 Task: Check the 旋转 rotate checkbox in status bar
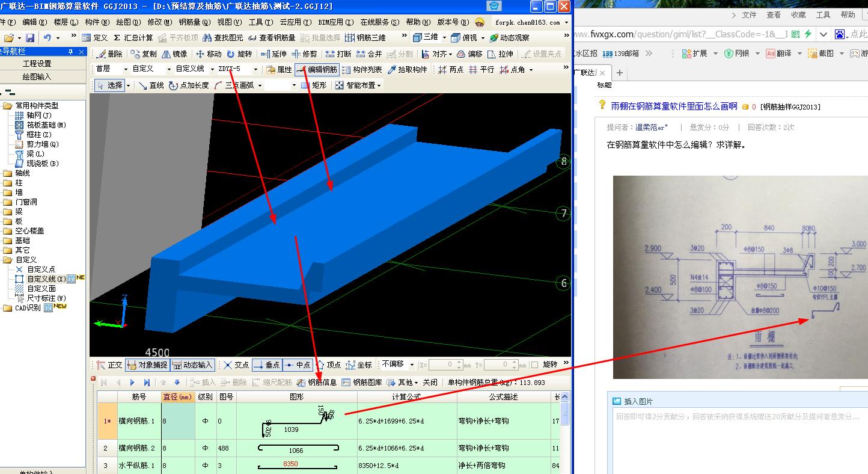coord(534,365)
